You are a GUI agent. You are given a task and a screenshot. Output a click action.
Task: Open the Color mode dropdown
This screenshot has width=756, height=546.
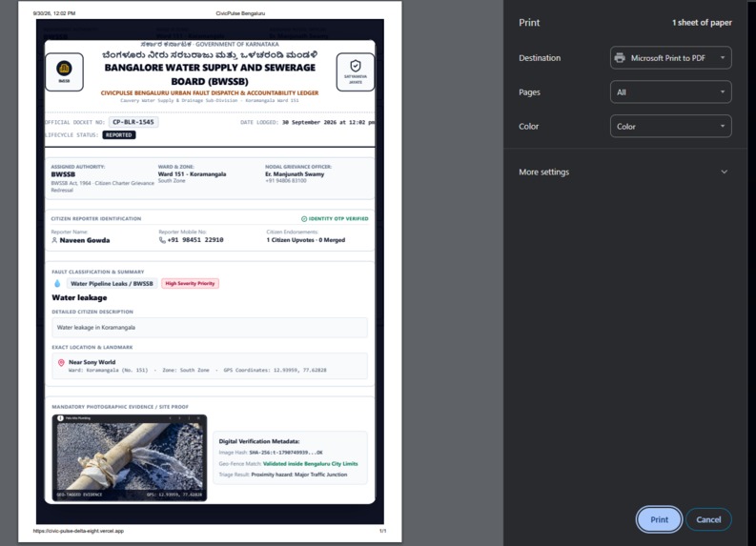point(670,127)
